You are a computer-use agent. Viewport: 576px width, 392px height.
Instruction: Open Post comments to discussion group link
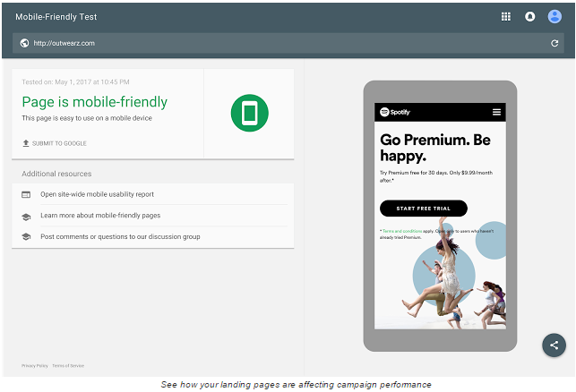coord(120,237)
